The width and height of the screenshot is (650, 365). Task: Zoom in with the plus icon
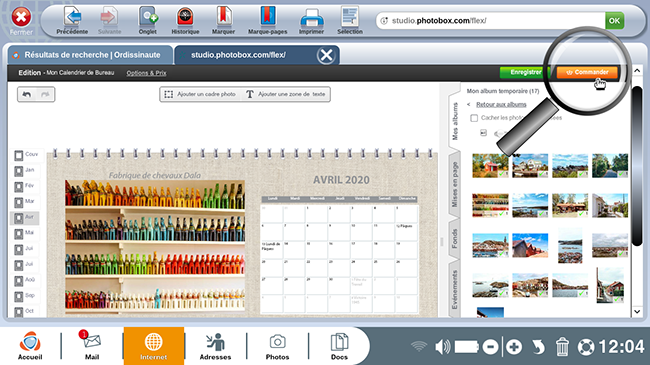coord(514,347)
